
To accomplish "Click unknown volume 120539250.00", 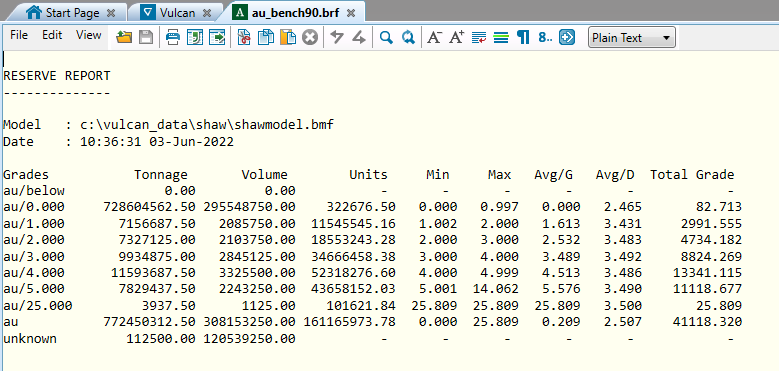I will [x=249, y=339].
